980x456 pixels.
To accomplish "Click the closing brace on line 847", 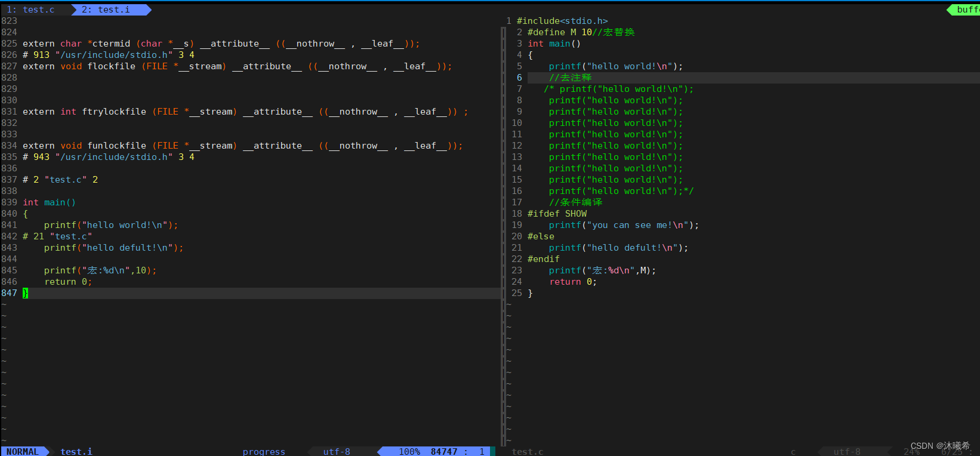I will click(26, 293).
